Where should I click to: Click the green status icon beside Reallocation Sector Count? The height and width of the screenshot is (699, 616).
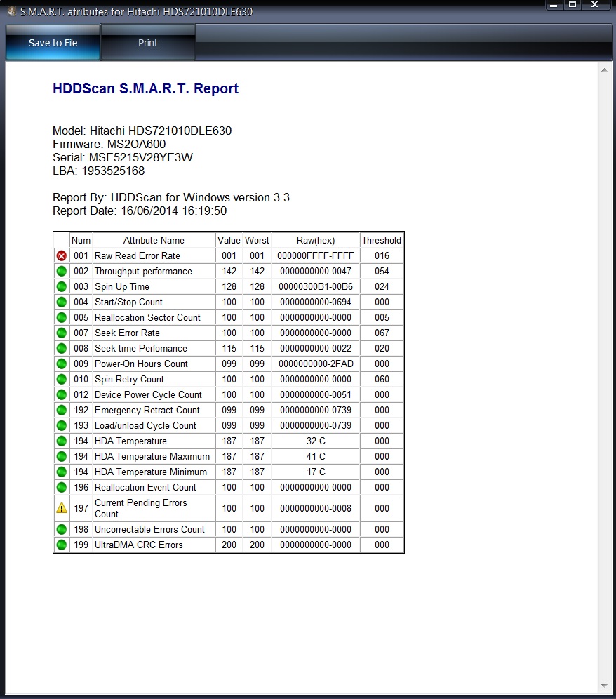(61, 318)
